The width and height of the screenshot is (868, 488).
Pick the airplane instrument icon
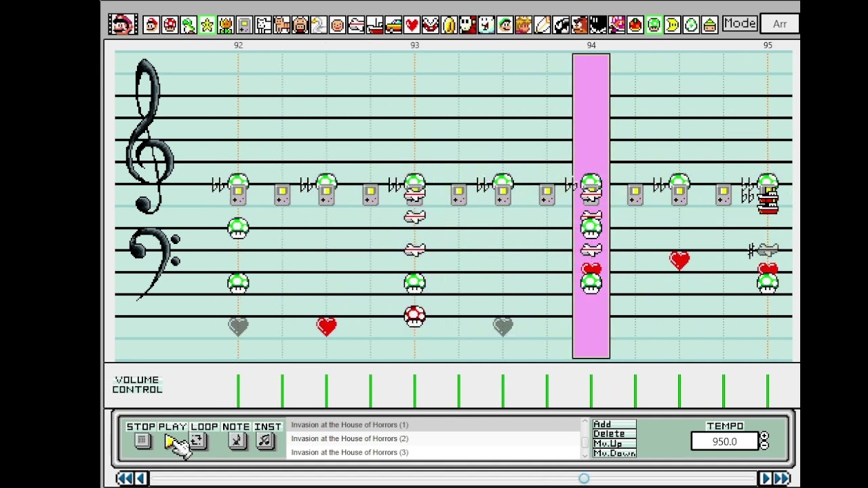[x=356, y=25]
